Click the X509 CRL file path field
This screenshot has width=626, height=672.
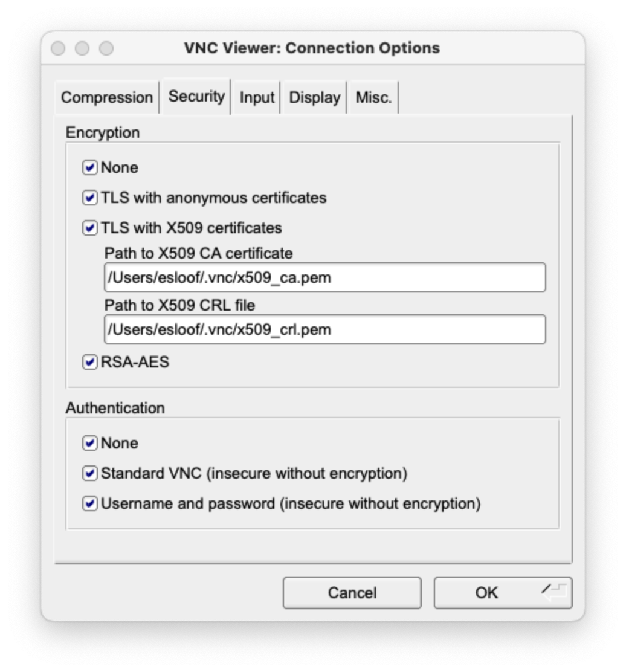[x=325, y=329]
